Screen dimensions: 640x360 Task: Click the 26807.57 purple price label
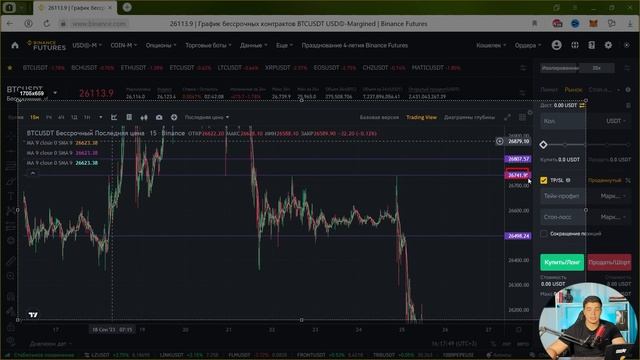coord(518,159)
